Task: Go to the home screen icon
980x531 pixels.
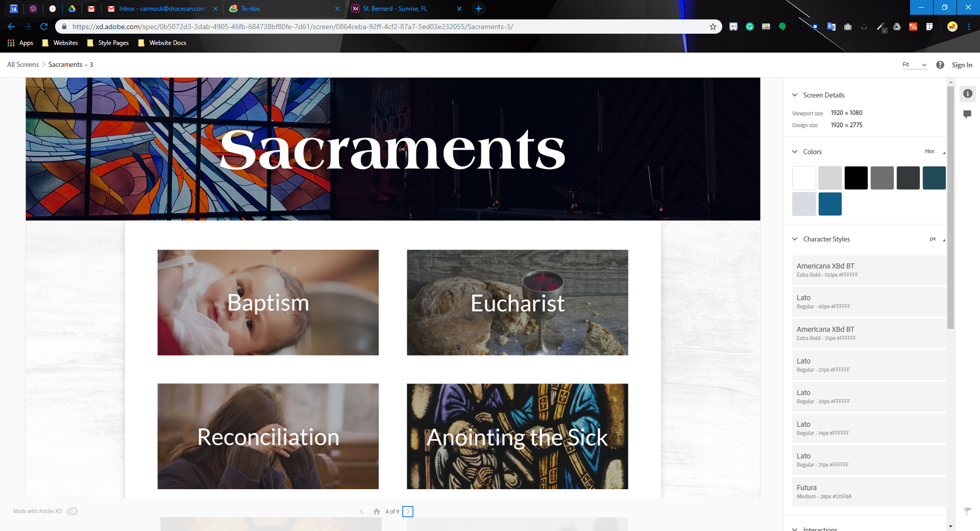Action: click(x=376, y=512)
